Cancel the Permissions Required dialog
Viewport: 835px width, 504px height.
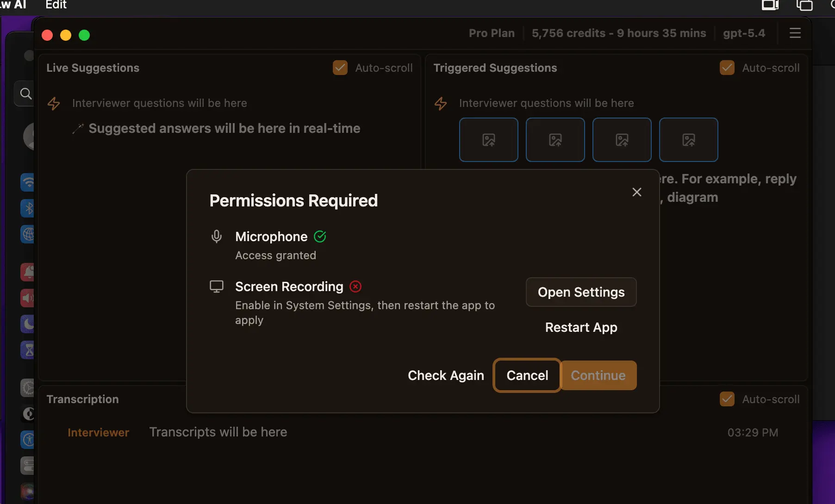pos(527,375)
